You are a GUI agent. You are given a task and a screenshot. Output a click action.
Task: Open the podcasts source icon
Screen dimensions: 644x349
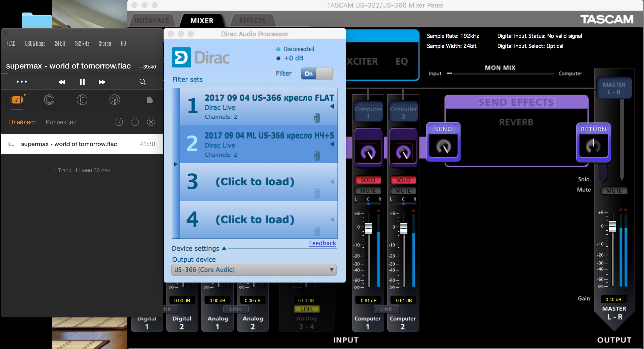coord(115,100)
